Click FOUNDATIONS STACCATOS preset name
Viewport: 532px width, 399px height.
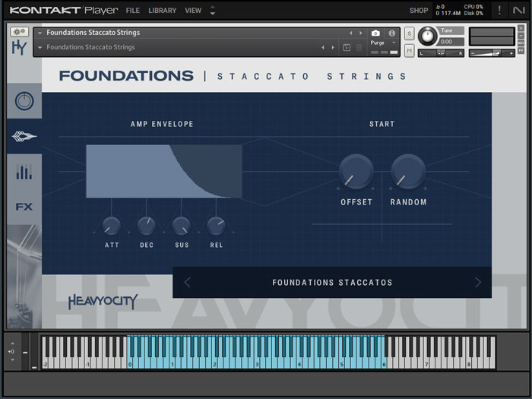pos(332,283)
